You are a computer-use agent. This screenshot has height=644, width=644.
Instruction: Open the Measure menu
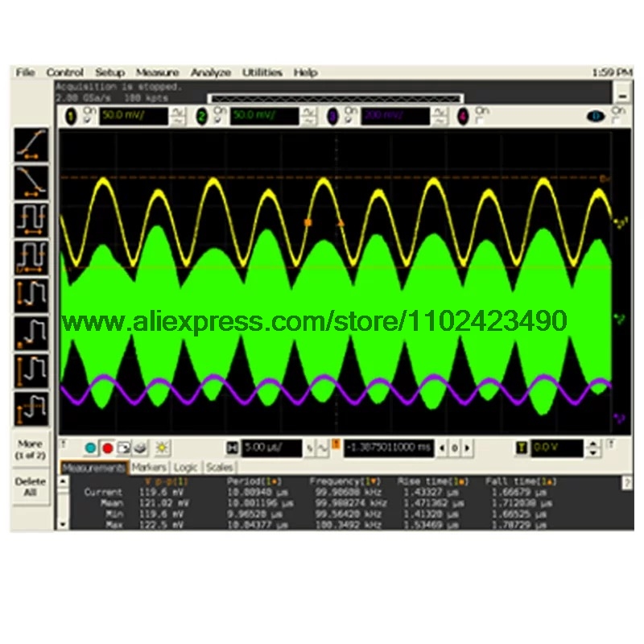pos(157,72)
